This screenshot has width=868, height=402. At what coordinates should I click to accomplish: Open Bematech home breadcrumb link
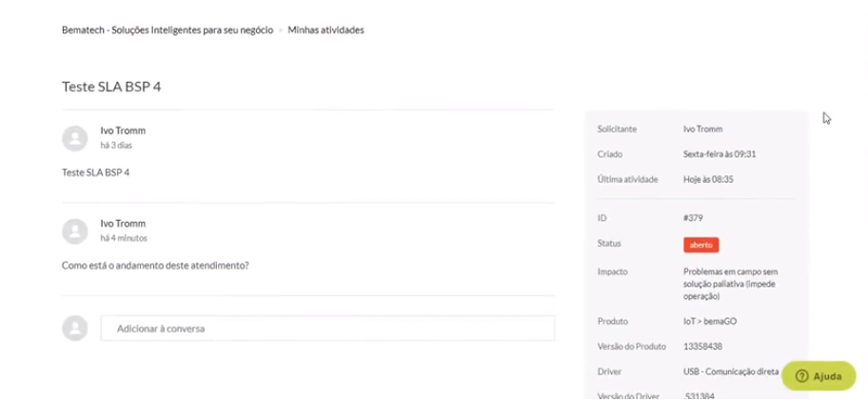click(168, 30)
